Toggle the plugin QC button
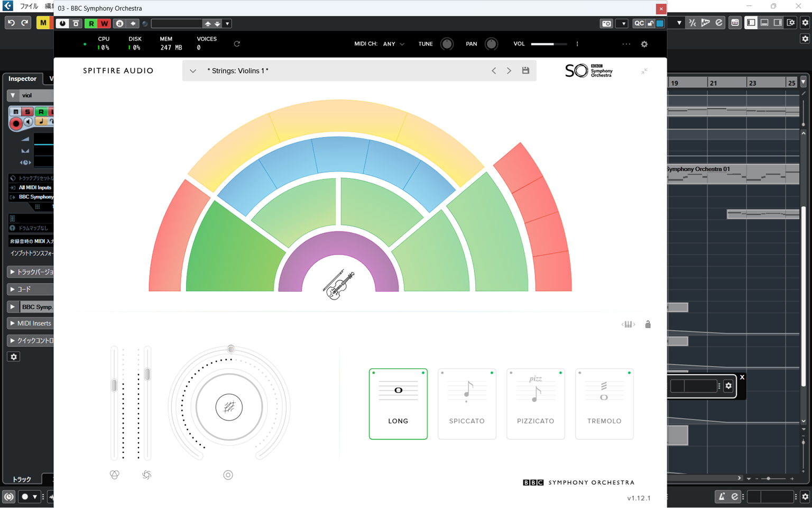The image size is (812, 508). click(639, 23)
